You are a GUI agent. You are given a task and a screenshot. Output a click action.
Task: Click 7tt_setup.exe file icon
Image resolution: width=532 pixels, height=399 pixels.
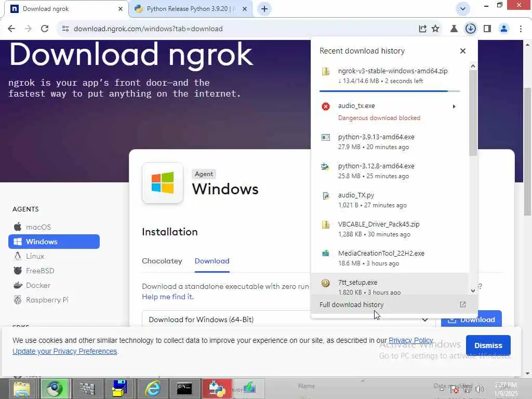click(x=325, y=283)
